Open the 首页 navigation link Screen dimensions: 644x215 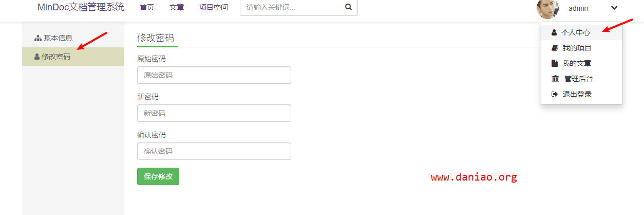(147, 8)
